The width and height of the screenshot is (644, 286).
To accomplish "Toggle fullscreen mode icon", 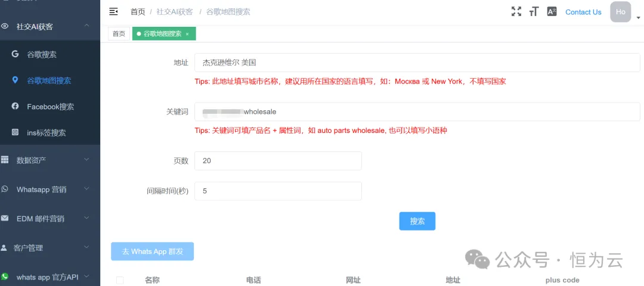I will [x=516, y=11].
